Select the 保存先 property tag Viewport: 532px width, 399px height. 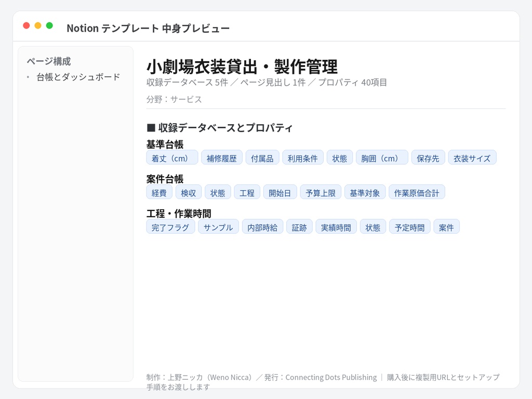pyautogui.click(x=428, y=157)
